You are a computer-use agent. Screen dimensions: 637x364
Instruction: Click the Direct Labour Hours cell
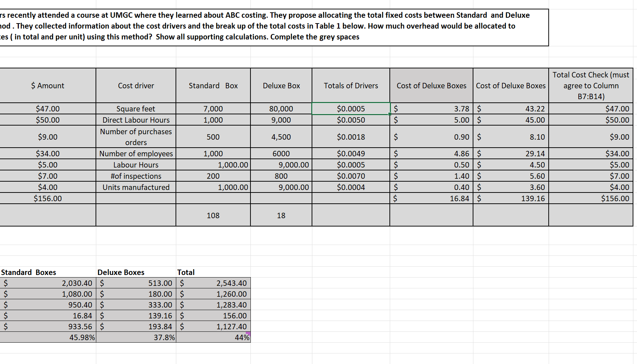pos(135,120)
